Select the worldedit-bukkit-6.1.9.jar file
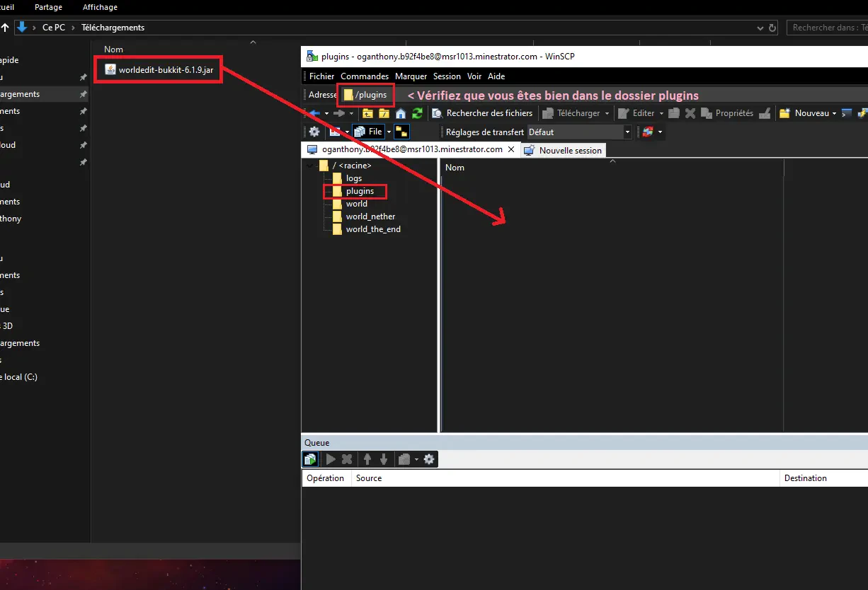The height and width of the screenshot is (590, 868). click(166, 69)
